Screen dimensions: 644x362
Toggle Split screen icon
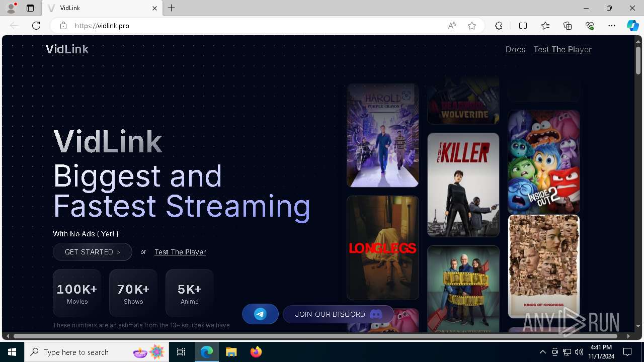pyautogui.click(x=523, y=26)
